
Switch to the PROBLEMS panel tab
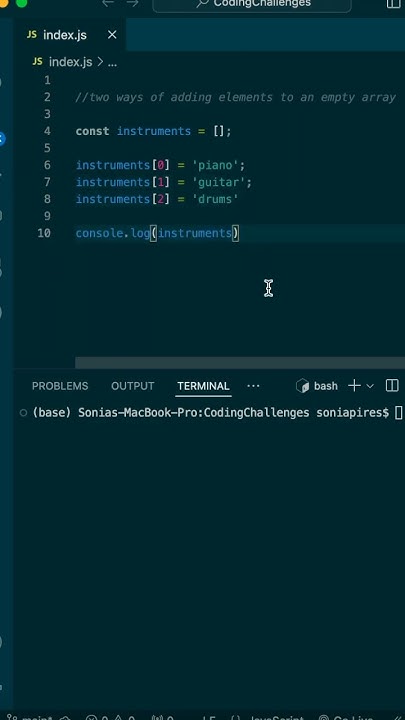click(x=60, y=386)
